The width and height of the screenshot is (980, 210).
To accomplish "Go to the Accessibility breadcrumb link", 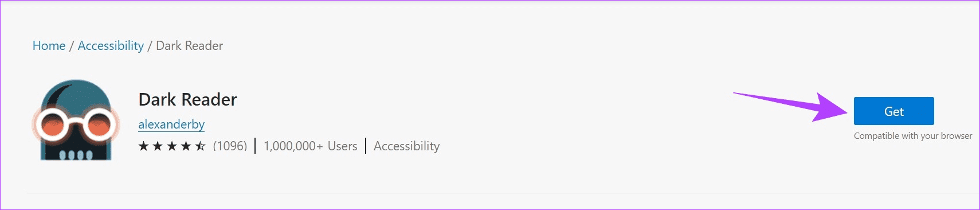I will [x=111, y=46].
